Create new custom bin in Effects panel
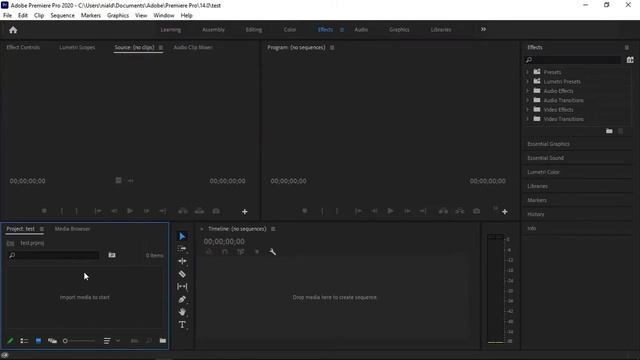 [609, 131]
